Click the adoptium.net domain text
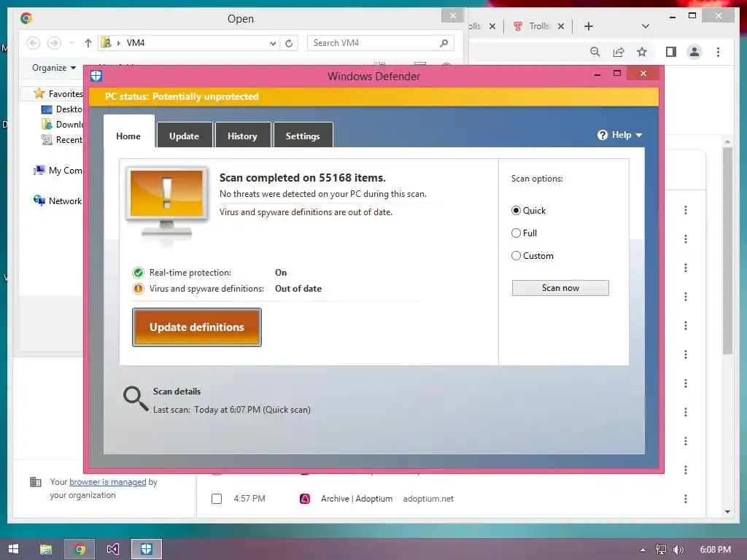This screenshot has width=747, height=560. click(x=428, y=499)
